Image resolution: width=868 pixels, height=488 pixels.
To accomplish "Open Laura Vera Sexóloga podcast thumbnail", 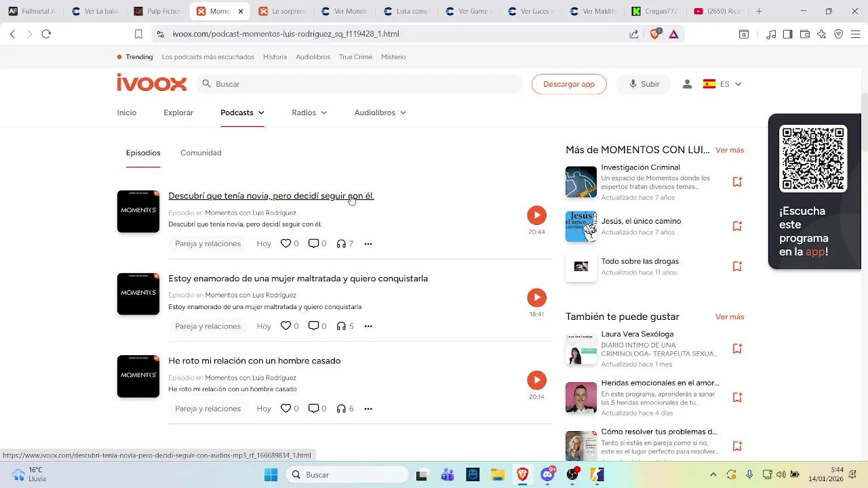I will pyautogui.click(x=581, y=349).
